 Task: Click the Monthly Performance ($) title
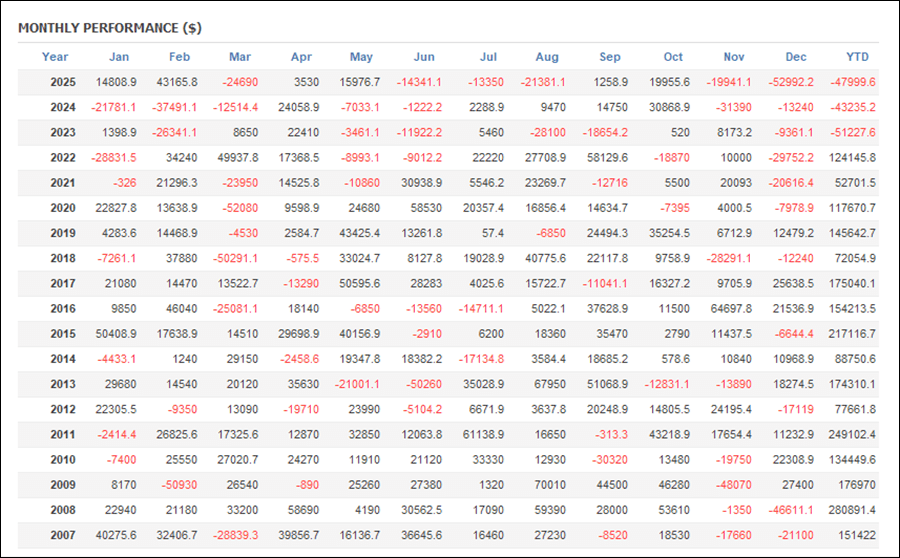(109, 27)
